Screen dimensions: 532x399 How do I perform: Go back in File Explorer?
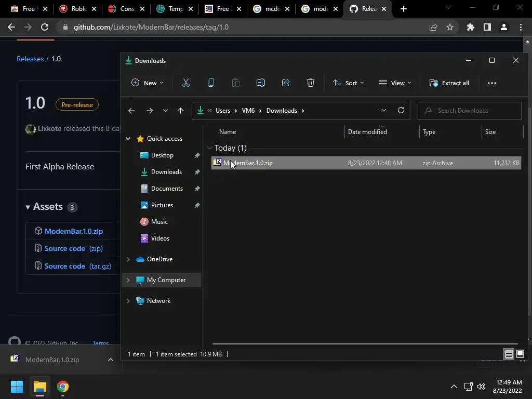[x=131, y=111]
